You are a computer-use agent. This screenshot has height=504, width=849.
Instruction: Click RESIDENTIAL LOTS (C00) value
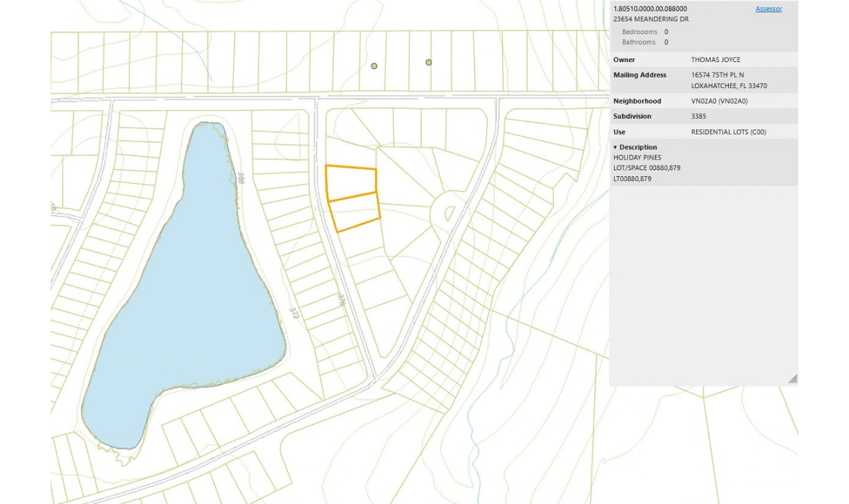point(729,132)
